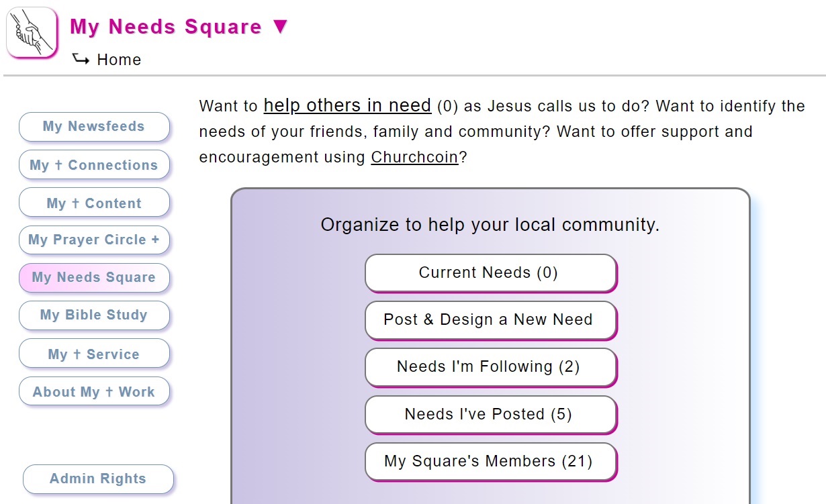Open My Newsfeeds in sidebar
Image resolution: width=826 pixels, height=504 pixels.
(x=94, y=127)
